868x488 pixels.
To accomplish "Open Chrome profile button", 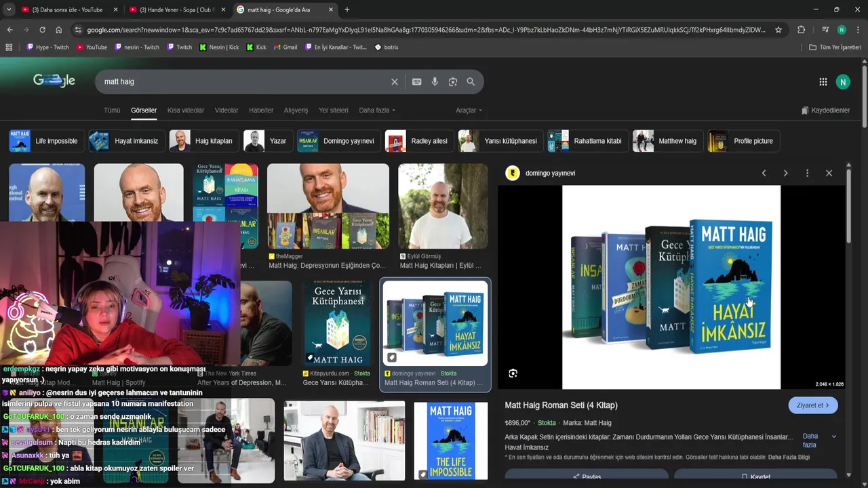I will click(x=842, y=30).
